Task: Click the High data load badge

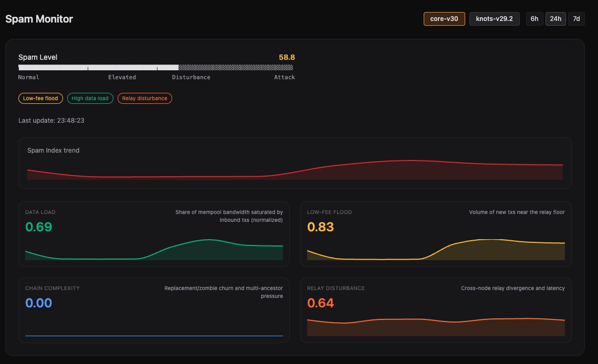Action: [90, 98]
